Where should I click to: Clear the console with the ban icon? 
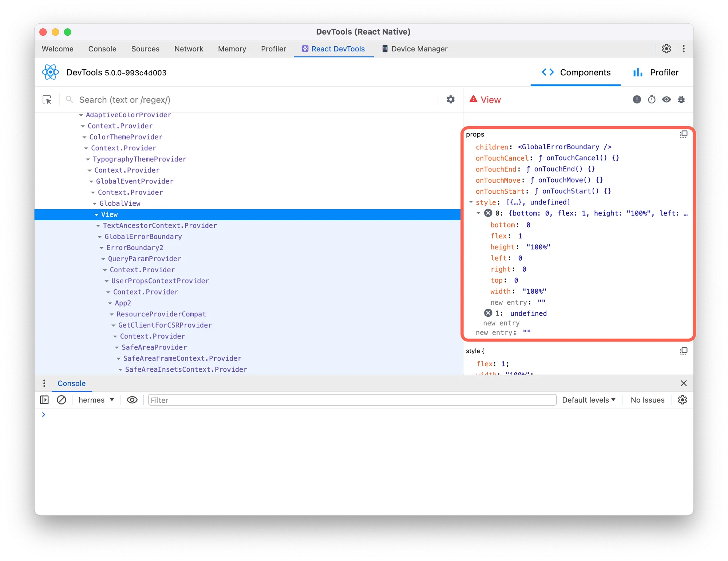point(62,400)
